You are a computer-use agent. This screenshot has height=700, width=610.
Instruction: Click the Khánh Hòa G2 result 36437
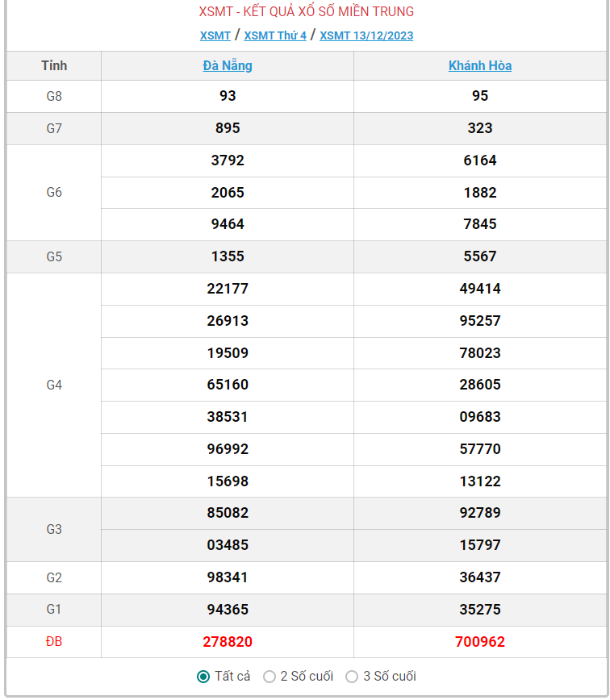[x=480, y=577]
